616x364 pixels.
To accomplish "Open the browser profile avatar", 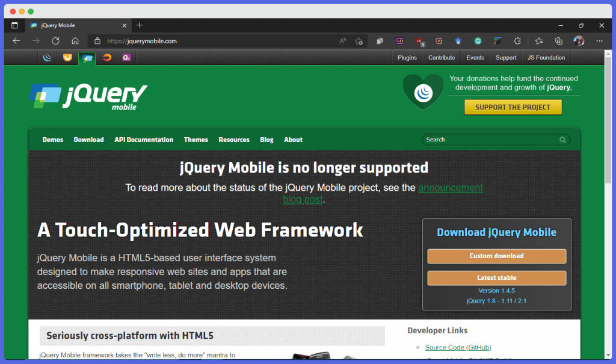I will 579,41.
